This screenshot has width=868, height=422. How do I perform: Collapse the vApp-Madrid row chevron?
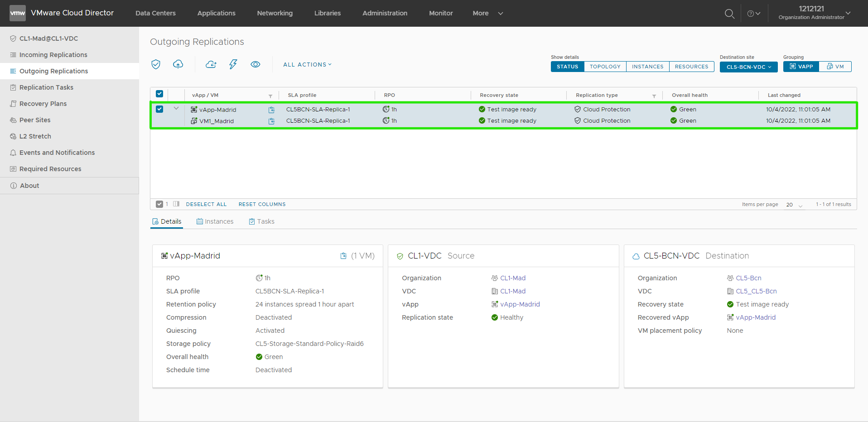[x=176, y=109]
